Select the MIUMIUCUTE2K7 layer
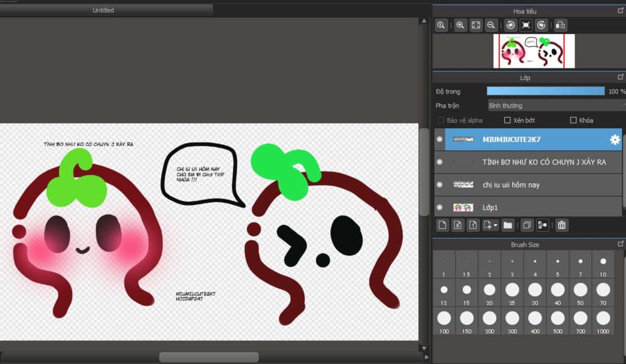The width and height of the screenshot is (626, 364). pos(533,139)
